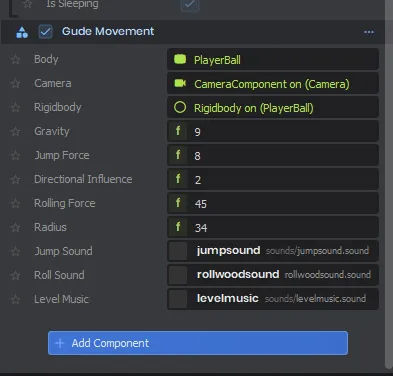Favorite the Camera property star

coord(15,84)
